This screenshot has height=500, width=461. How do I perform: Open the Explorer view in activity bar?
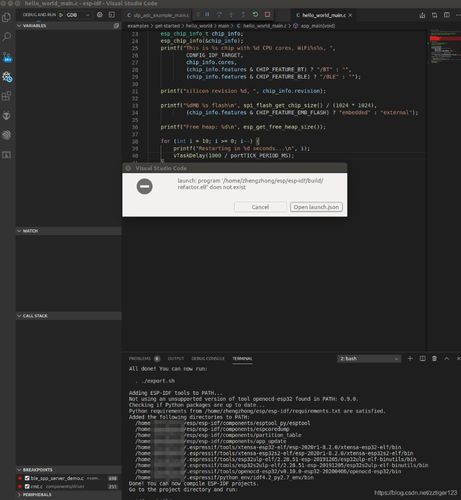pos(7,17)
